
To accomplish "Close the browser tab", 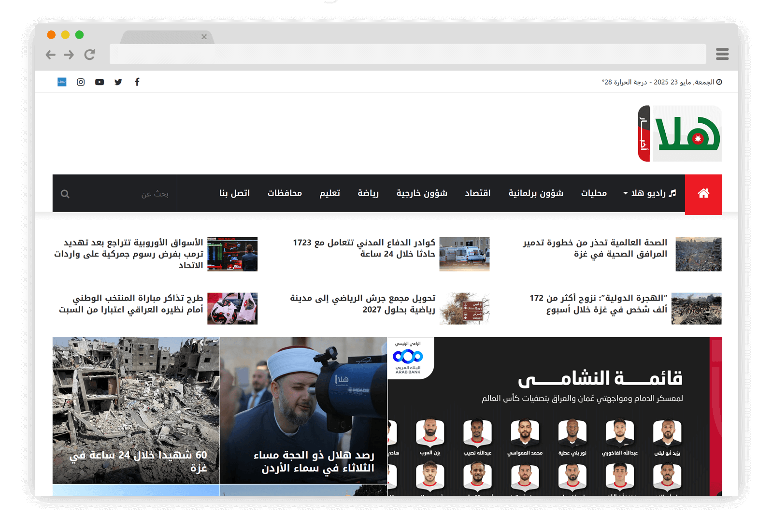I will [204, 37].
